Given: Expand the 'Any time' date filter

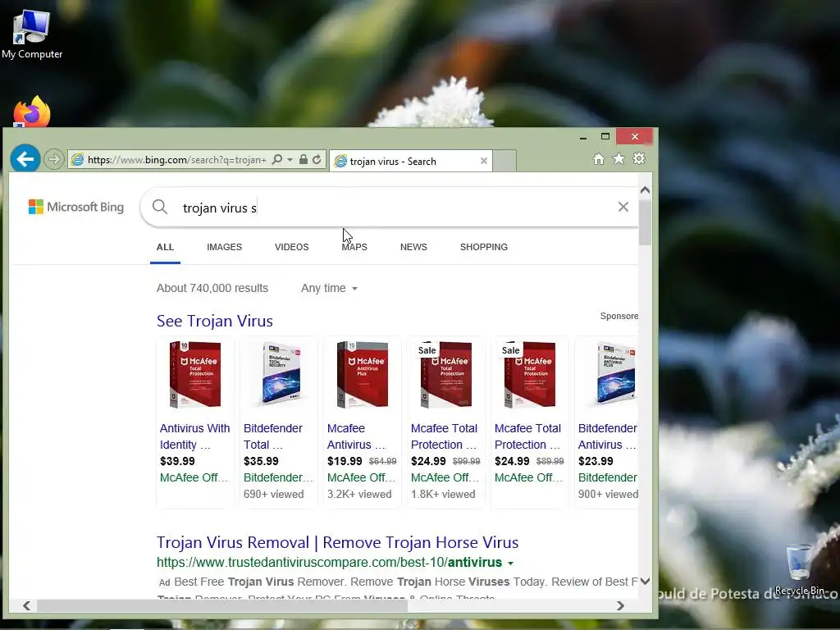Looking at the screenshot, I should click(329, 288).
